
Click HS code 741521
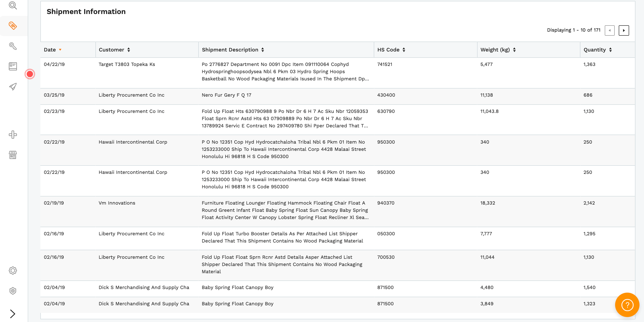(385, 64)
